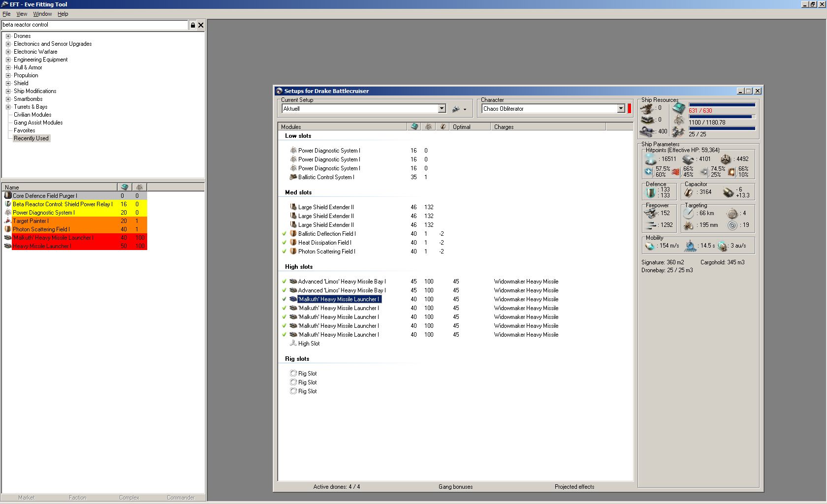Click the calibration icon showing 400

(x=647, y=131)
